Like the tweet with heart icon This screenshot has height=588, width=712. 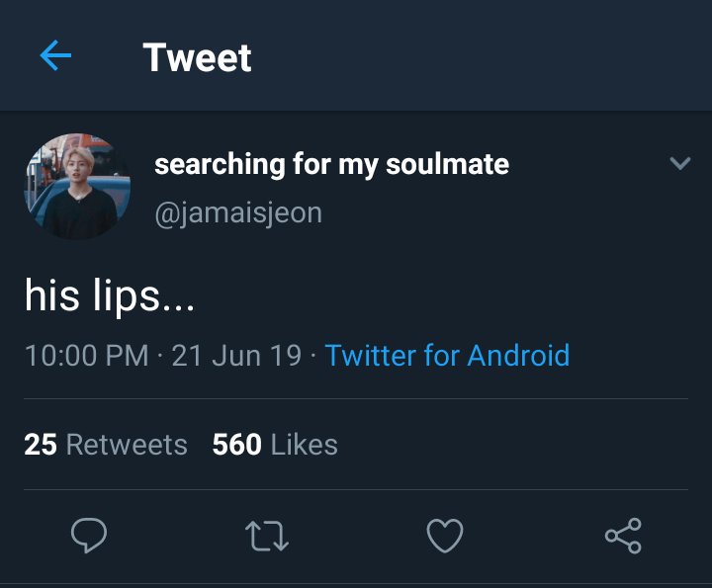coord(445,536)
